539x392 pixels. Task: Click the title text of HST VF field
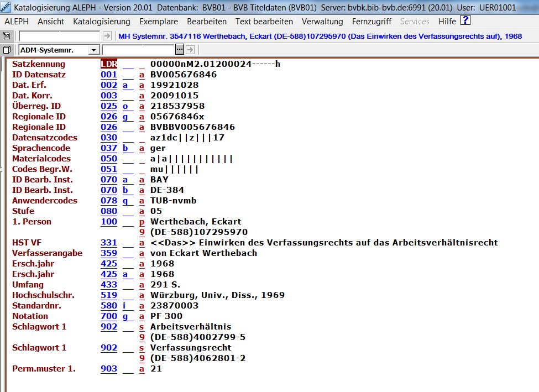pos(324,243)
